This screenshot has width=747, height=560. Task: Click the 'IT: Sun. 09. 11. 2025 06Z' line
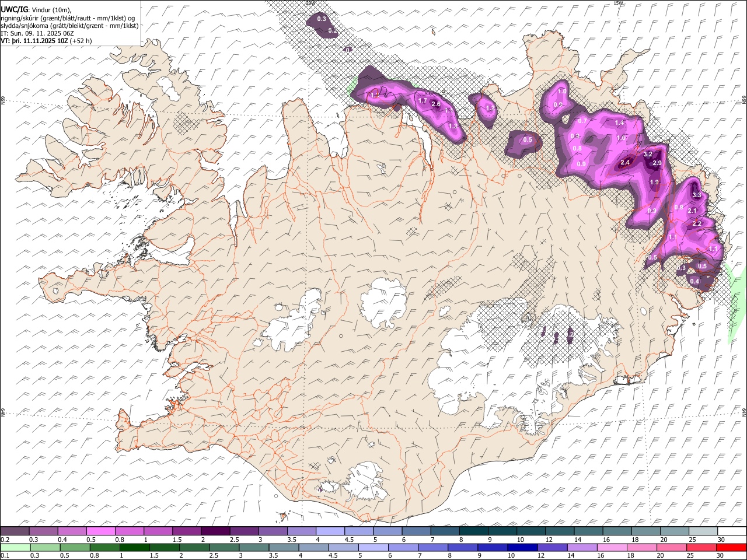[x=37, y=33]
